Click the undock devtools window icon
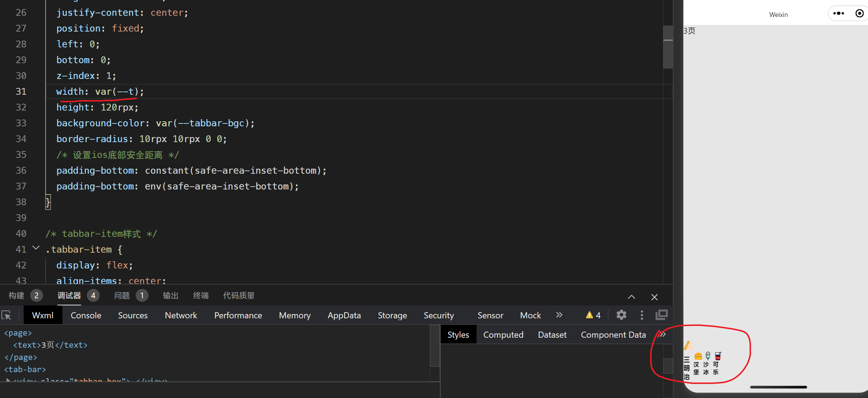 tap(661, 315)
